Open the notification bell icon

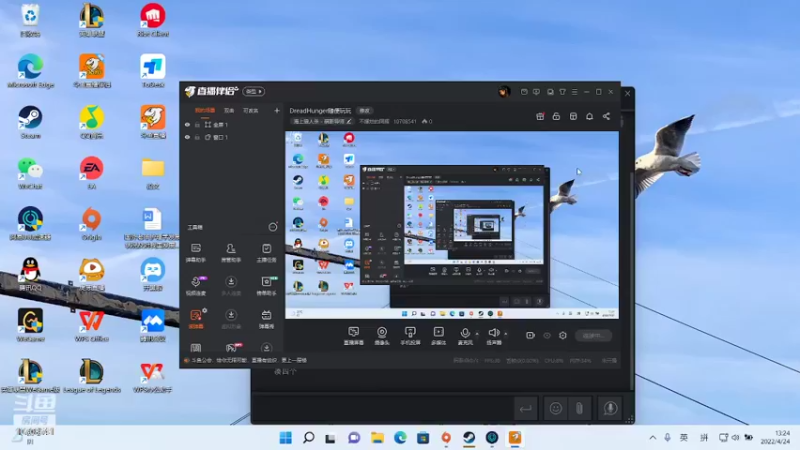tap(589, 116)
